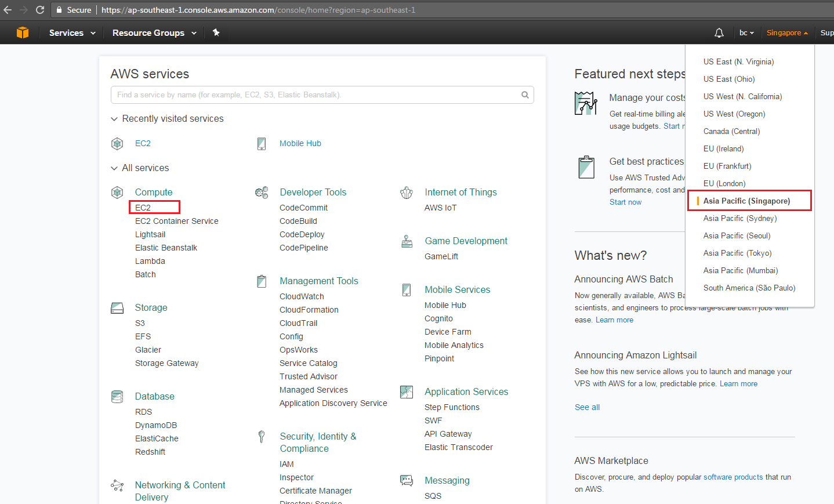Click the browser reload button
This screenshot has height=504, width=834.
pos(39,9)
